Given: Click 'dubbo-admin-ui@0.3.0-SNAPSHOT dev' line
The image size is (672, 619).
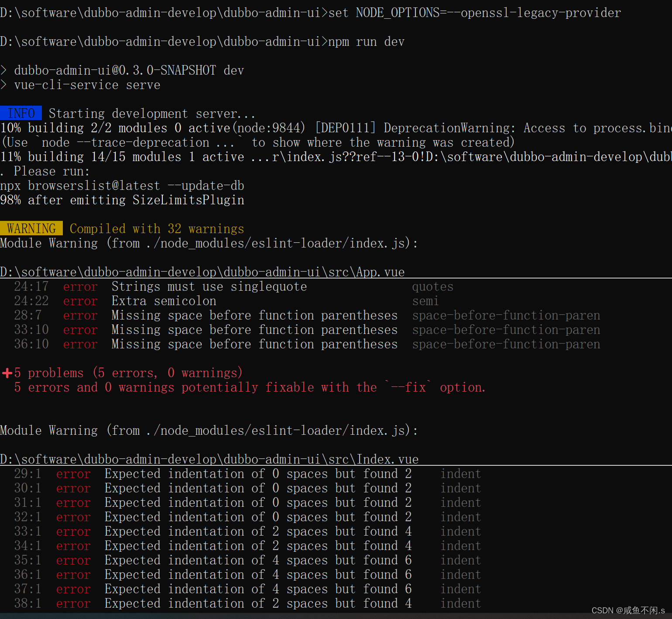Looking at the screenshot, I should click(122, 70).
